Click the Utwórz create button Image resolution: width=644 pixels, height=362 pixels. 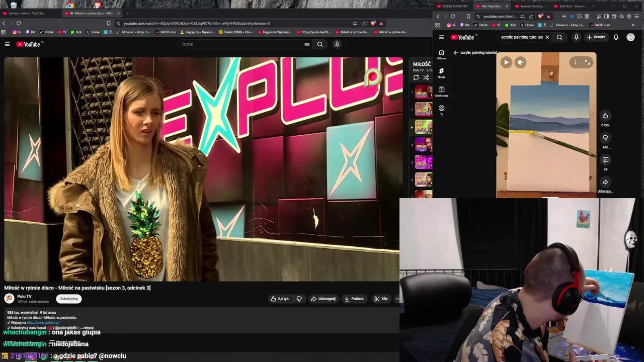click(596, 37)
